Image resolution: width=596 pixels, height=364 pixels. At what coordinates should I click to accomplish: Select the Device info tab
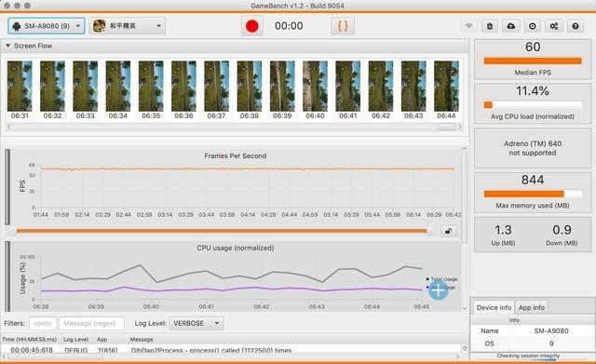tap(494, 307)
